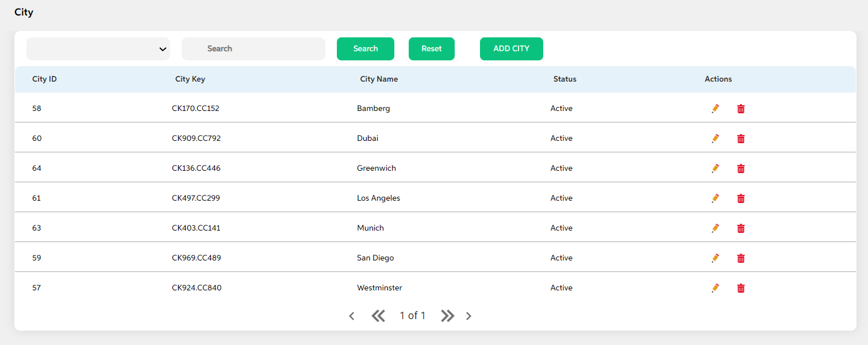Click the city name Munich
Image resolution: width=868 pixels, height=345 pixels.
370,228
